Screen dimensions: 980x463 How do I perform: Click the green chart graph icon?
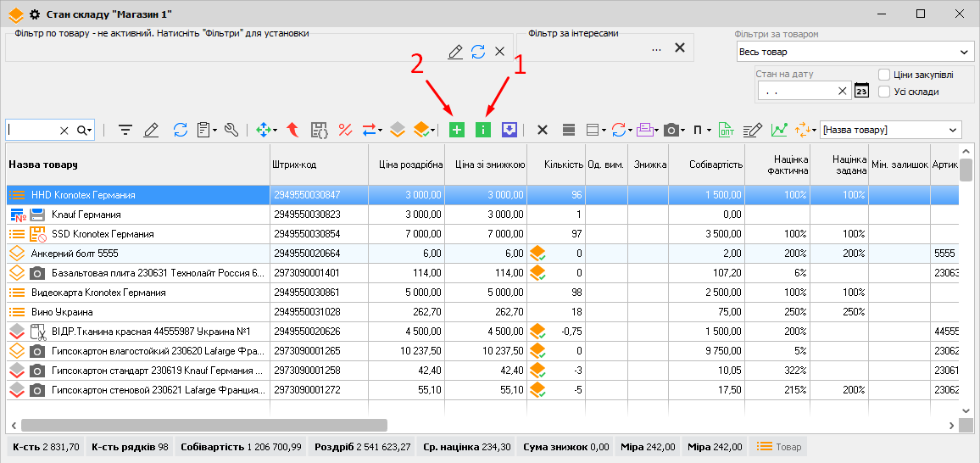point(778,130)
